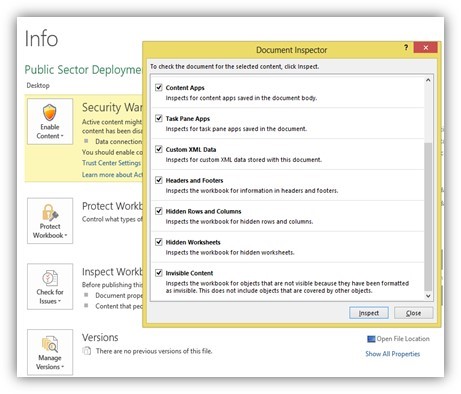Screen dimensions: 461x394
Task: Click the Versions heading
Action: pos(100,337)
